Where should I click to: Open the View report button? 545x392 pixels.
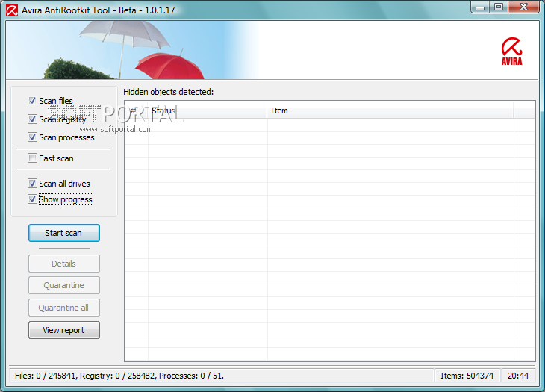64,330
